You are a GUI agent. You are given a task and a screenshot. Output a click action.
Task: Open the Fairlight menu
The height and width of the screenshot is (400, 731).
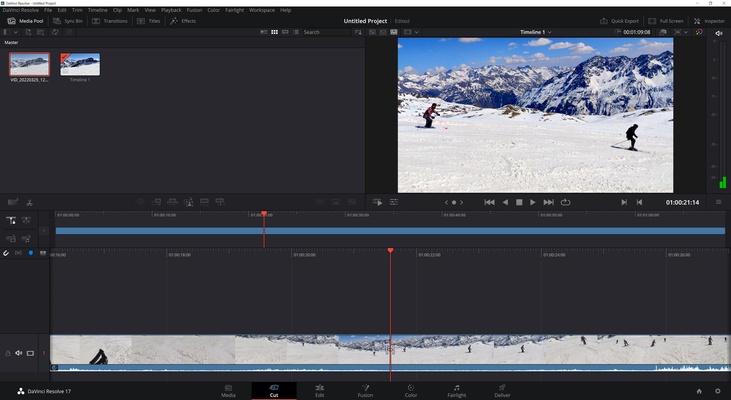coord(234,10)
